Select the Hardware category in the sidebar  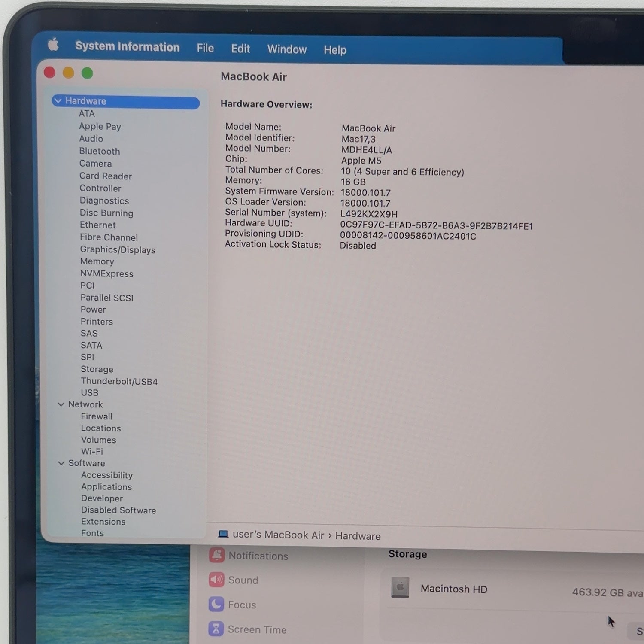point(126,102)
